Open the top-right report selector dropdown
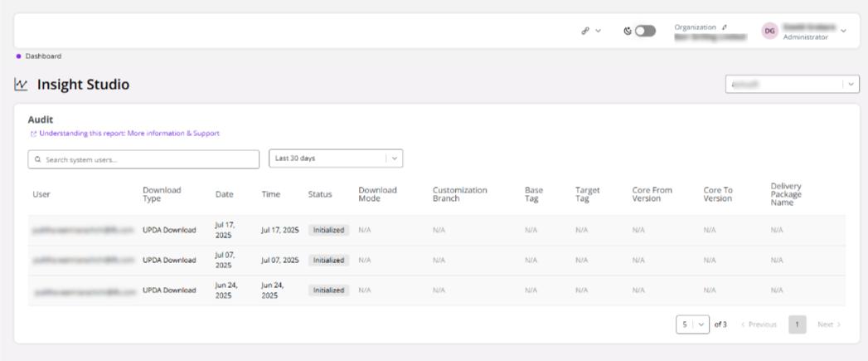Screen dimensions: 868x361 pyautogui.click(x=793, y=85)
